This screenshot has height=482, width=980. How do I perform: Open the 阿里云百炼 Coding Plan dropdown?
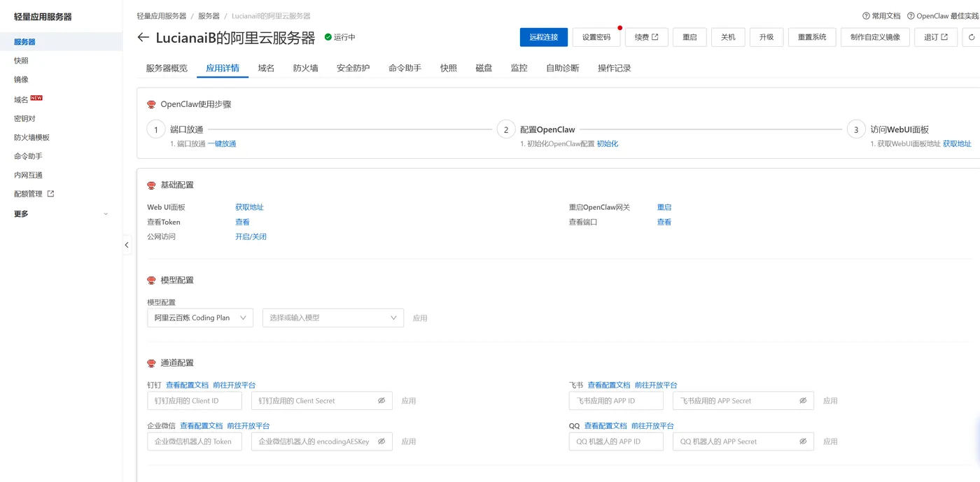click(200, 318)
